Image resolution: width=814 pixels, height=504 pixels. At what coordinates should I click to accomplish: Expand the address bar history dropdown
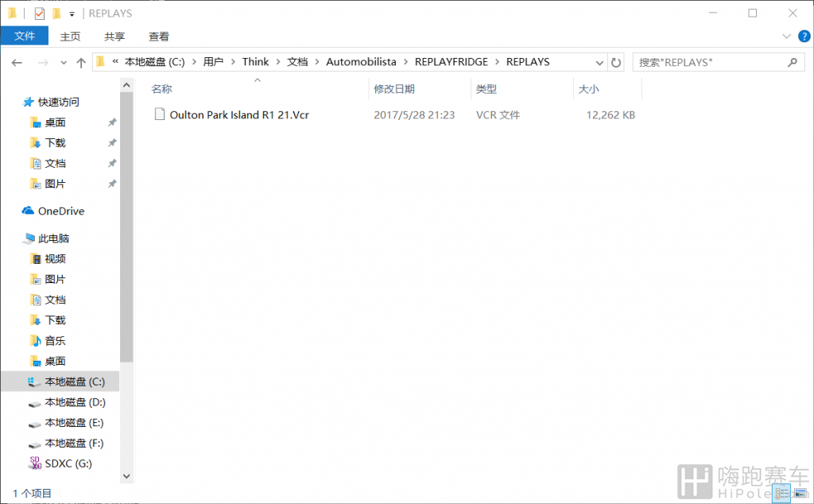point(599,62)
